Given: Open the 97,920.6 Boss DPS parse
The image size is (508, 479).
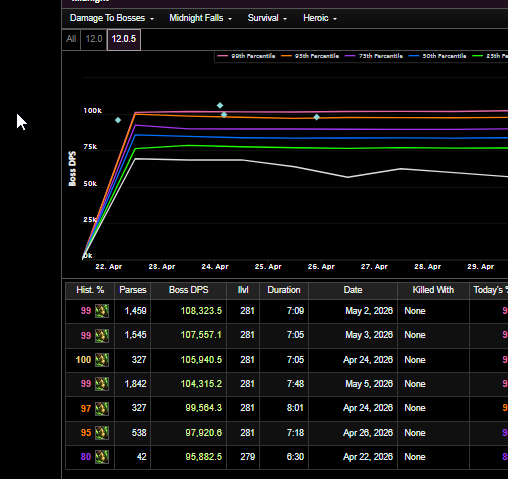Looking at the screenshot, I should [203, 433].
